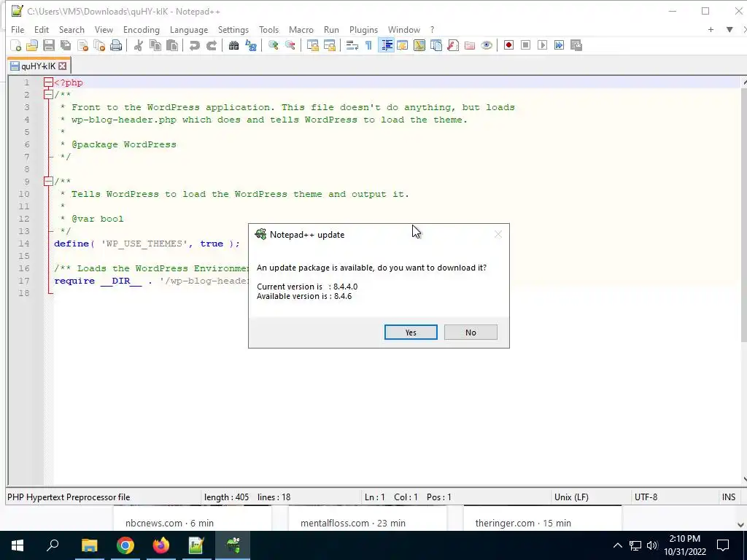Open the Edit menu

coord(42,29)
